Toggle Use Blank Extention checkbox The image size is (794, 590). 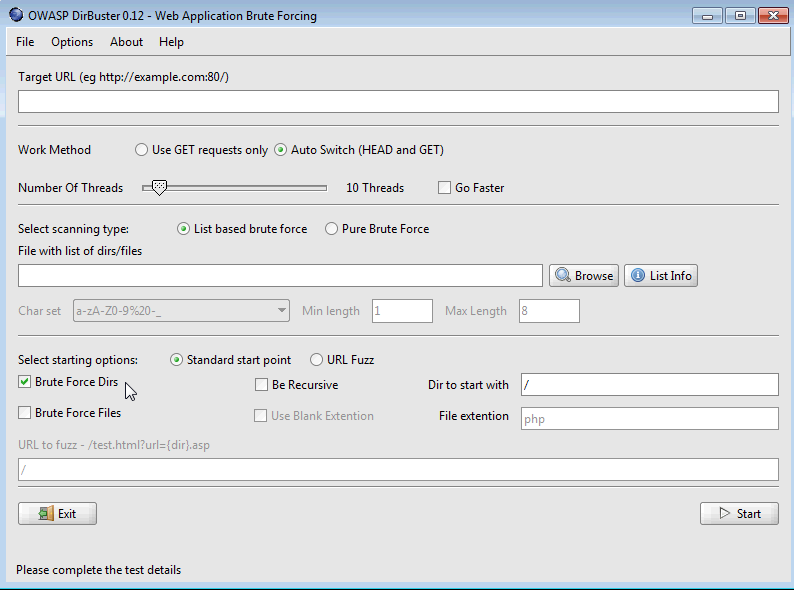(260, 416)
